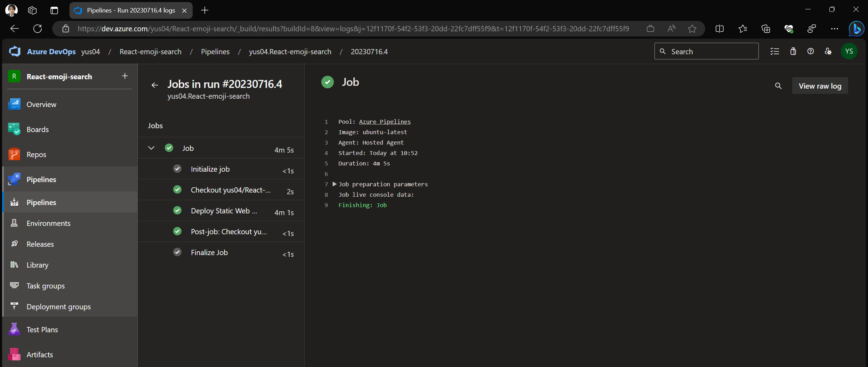Click the Azure DevOps logo icon
The width and height of the screenshot is (868, 367).
tap(15, 51)
